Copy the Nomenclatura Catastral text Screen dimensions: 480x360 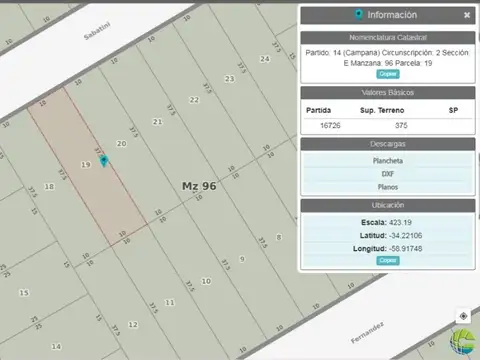(388, 74)
